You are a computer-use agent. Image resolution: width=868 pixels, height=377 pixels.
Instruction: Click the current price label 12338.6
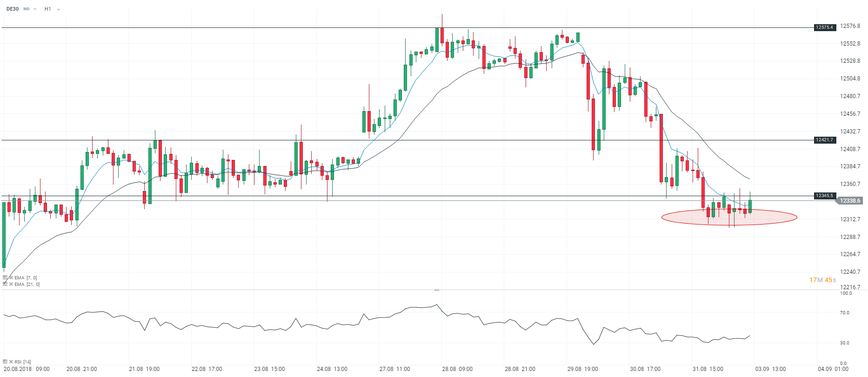click(x=850, y=201)
